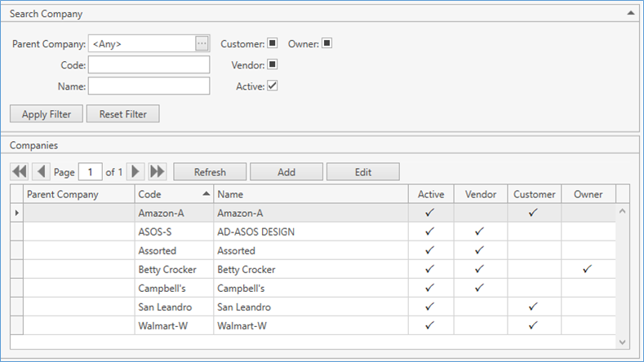Toggle the Vendor filter checkbox
The width and height of the screenshot is (644, 362).
[x=273, y=64]
